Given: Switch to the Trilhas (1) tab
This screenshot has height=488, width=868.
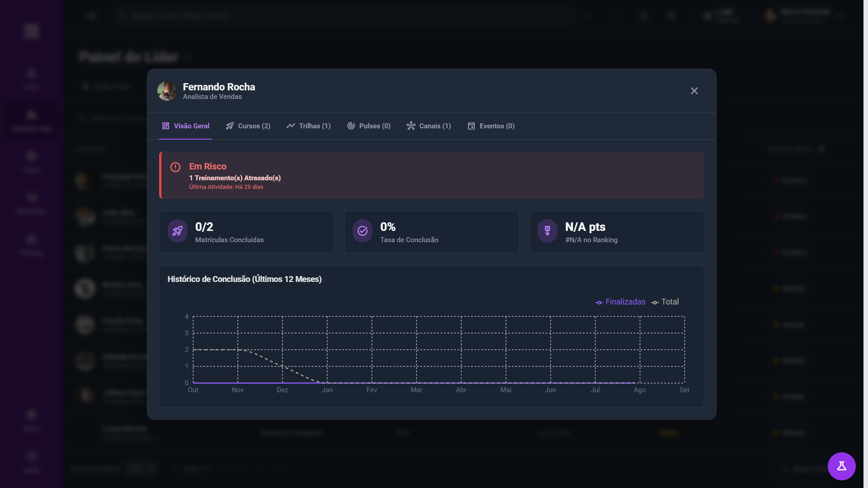Looking at the screenshot, I should pos(309,126).
